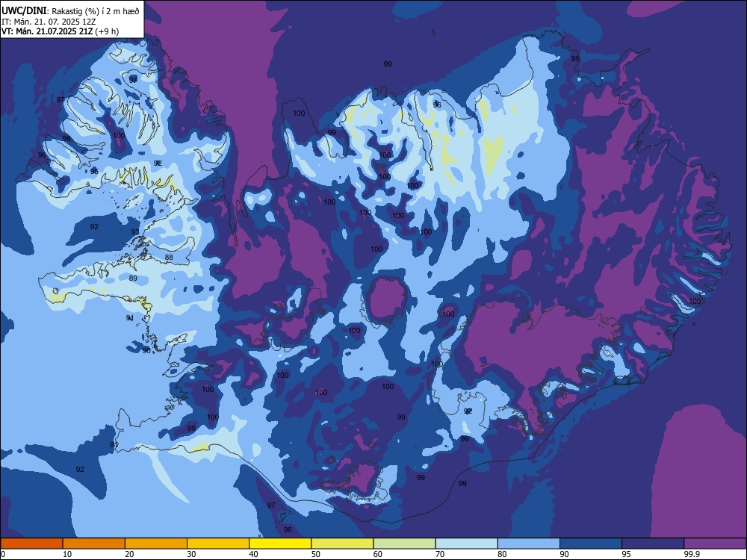Image resolution: width=747 pixels, height=560 pixels.
Task: Click the legend tick label '99.9'
Action: click(x=691, y=554)
